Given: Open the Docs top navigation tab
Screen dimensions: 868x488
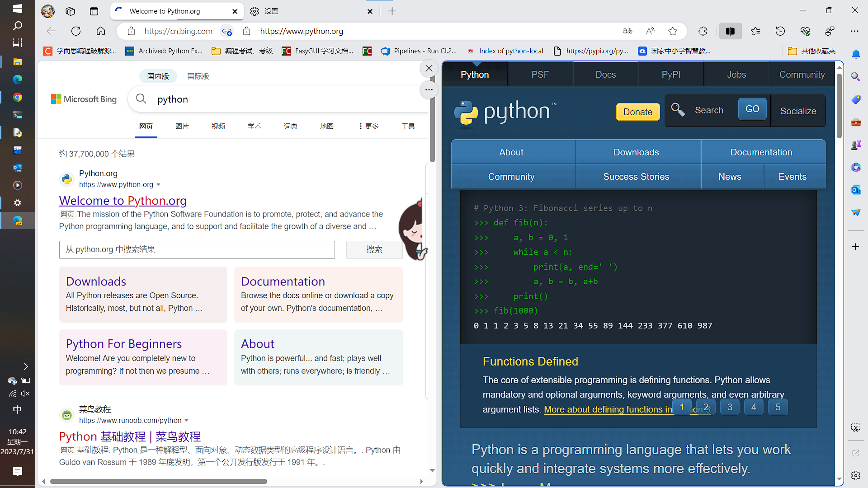Looking at the screenshot, I should [x=605, y=75].
